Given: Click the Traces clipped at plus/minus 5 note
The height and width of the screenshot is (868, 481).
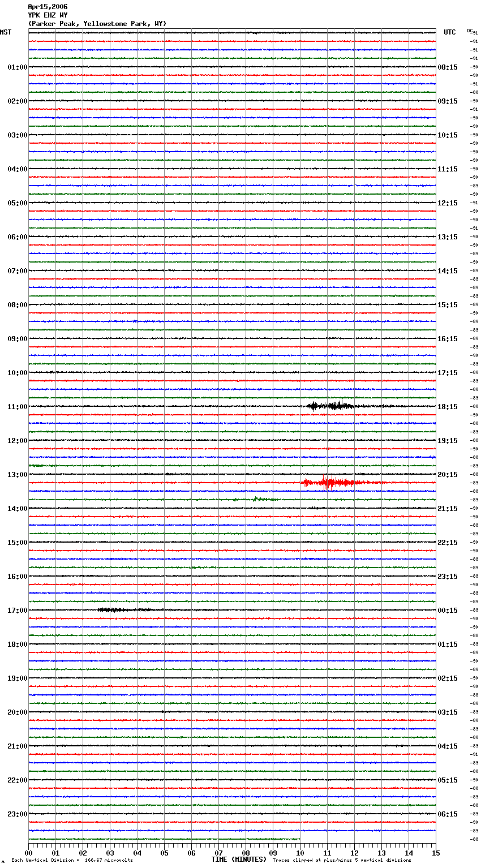Looking at the screenshot, I should 342,861.
